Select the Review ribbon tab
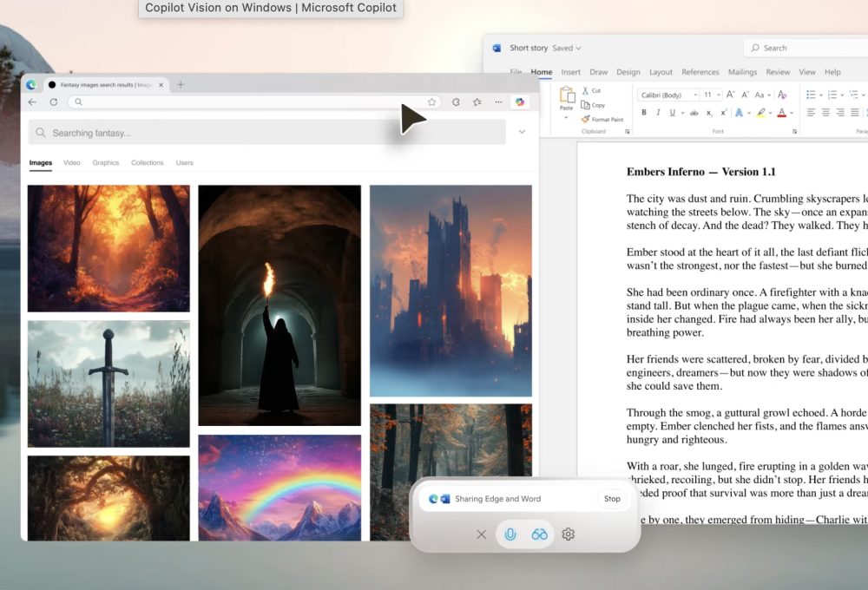 [778, 72]
